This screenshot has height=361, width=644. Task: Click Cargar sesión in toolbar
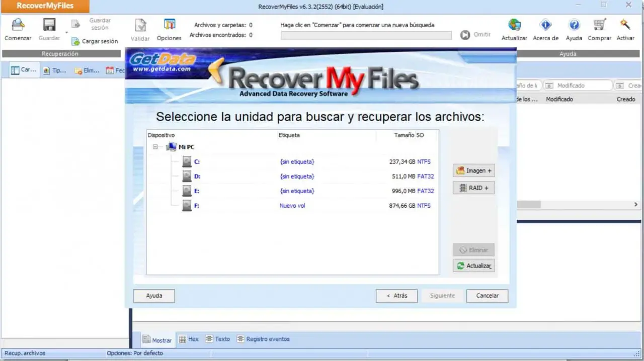coord(95,41)
